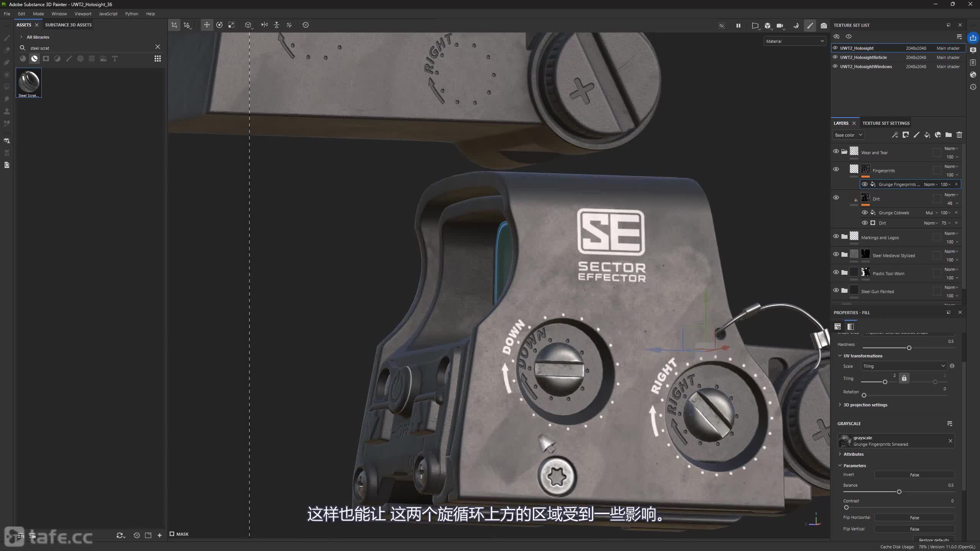Open the Material viewport mode dropdown
The height and width of the screenshot is (551, 980).
(x=795, y=41)
